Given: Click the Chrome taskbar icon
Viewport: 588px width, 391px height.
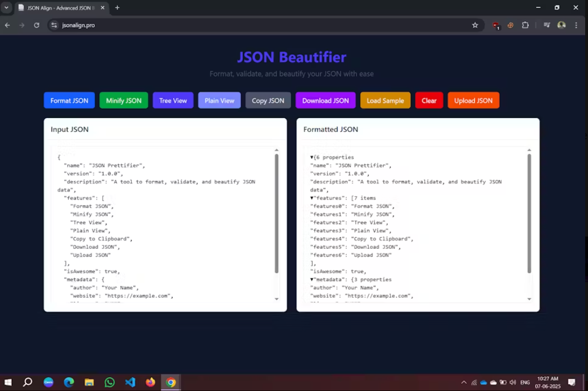Looking at the screenshot, I should (171, 383).
